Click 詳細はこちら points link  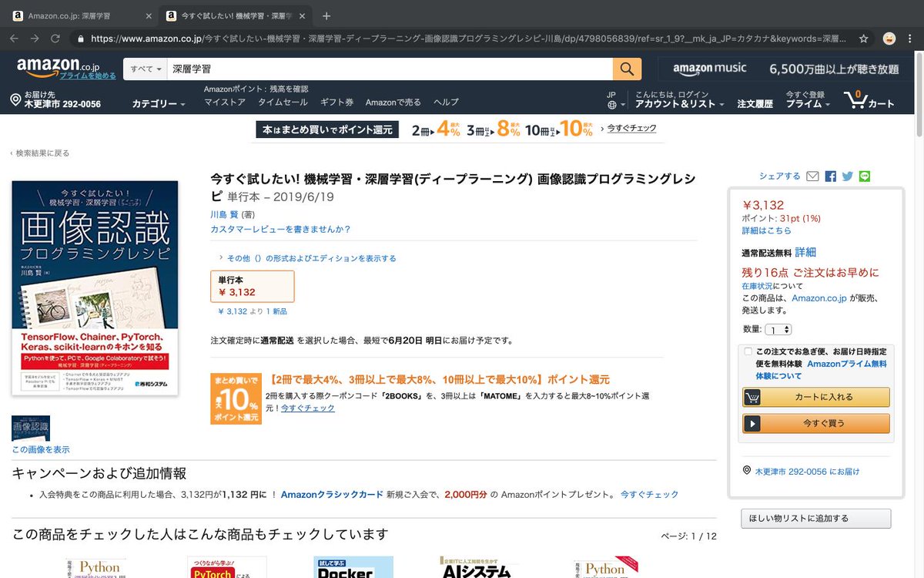[766, 230]
